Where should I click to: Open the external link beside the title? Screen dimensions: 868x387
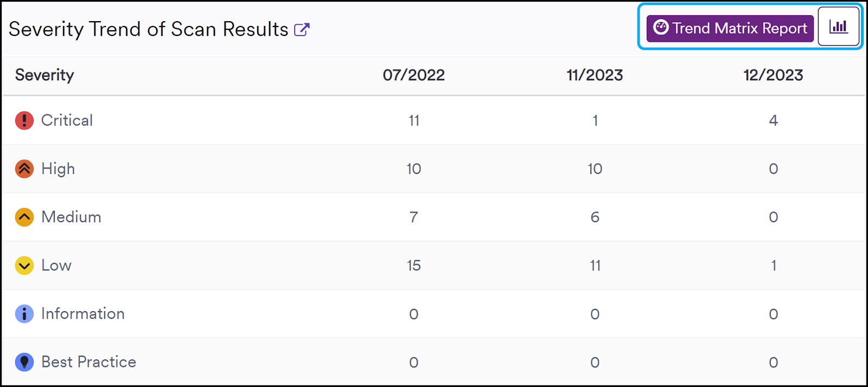(303, 28)
